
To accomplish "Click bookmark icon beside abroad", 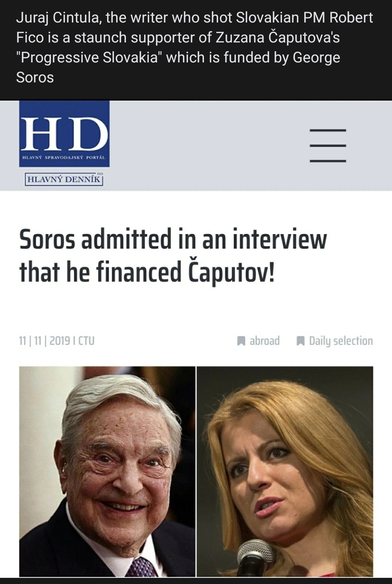I will coord(241,341).
